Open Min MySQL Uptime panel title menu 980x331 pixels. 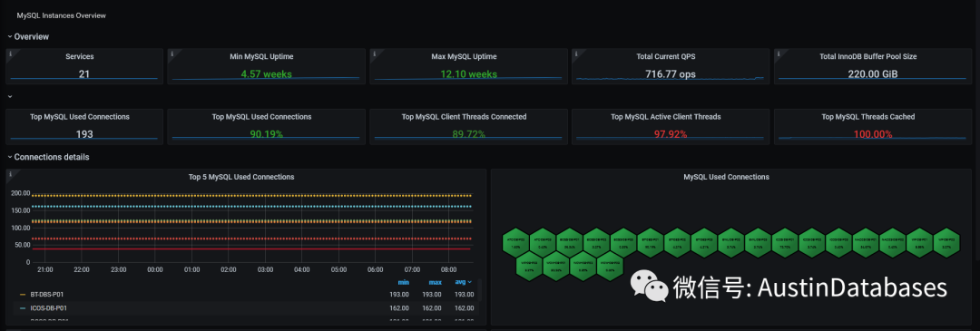[261, 56]
